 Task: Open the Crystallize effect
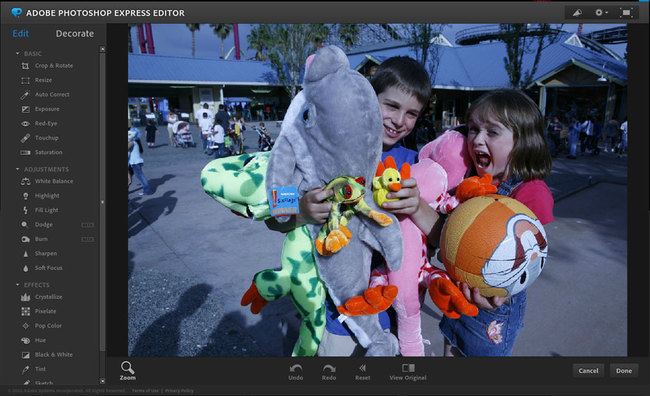coord(41,297)
